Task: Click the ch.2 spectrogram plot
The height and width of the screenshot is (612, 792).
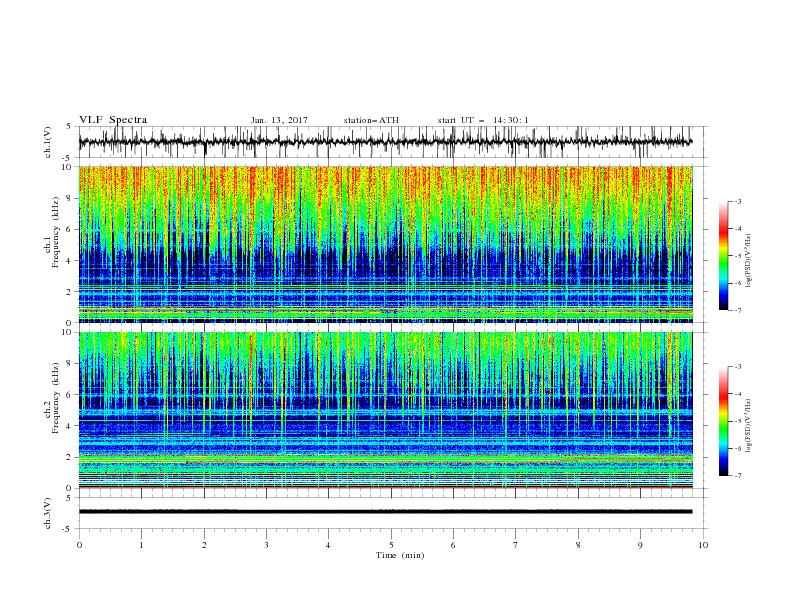Action: click(386, 410)
